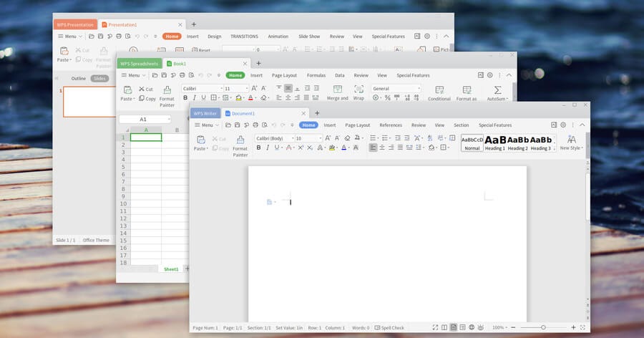Click the zoom in plus icon in Writer

(573, 327)
